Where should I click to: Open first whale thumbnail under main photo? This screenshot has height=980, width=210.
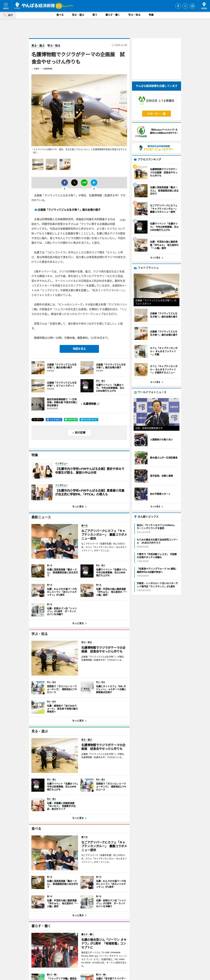38,164
